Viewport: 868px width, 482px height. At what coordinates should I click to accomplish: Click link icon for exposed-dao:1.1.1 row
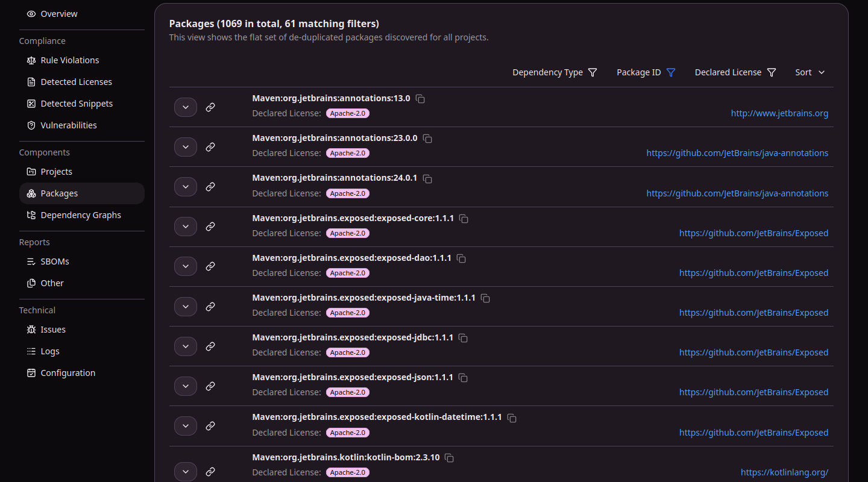click(210, 266)
